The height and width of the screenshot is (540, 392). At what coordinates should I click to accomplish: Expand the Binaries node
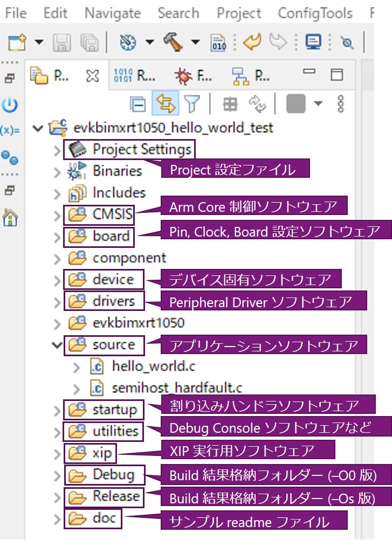pyautogui.click(x=57, y=172)
